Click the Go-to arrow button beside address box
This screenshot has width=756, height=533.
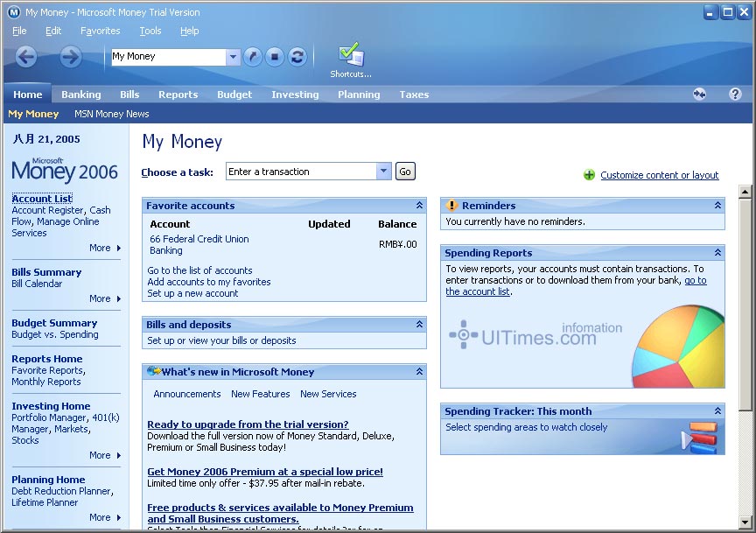[252, 57]
